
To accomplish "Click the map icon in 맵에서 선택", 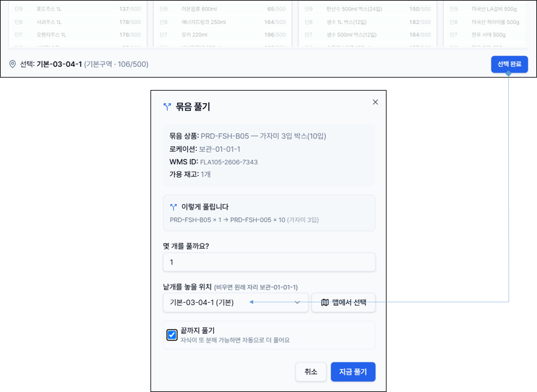I will [x=325, y=302].
